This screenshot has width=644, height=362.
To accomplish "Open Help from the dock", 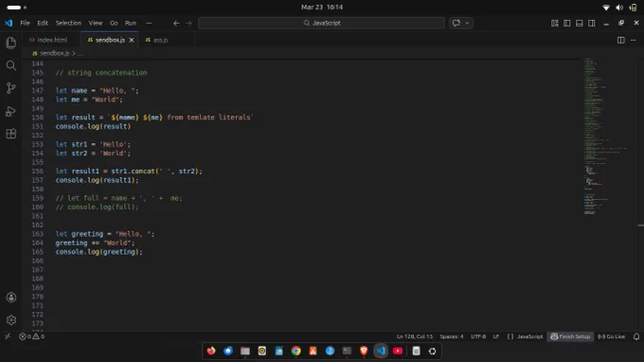I will [x=330, y=351].
